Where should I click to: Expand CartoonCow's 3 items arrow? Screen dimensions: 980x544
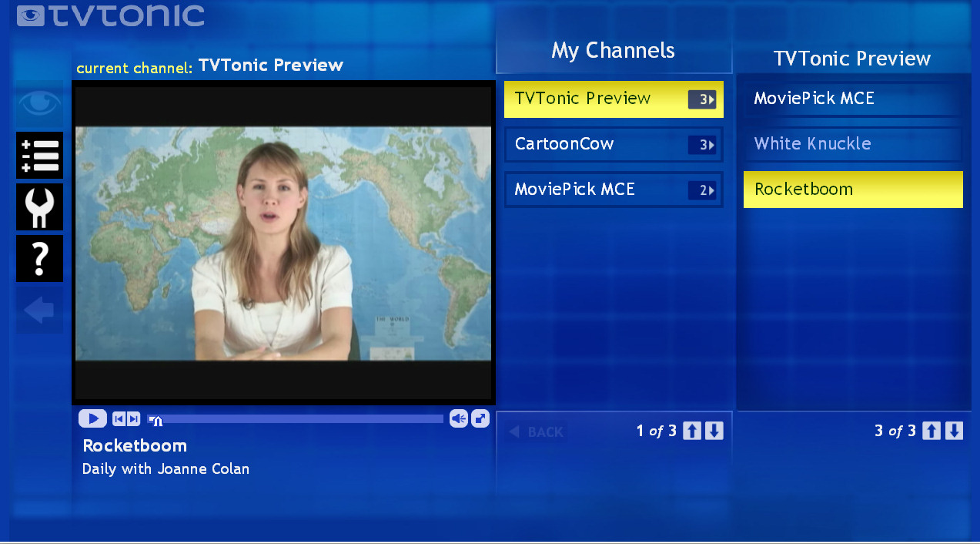(x=702, y=145)
